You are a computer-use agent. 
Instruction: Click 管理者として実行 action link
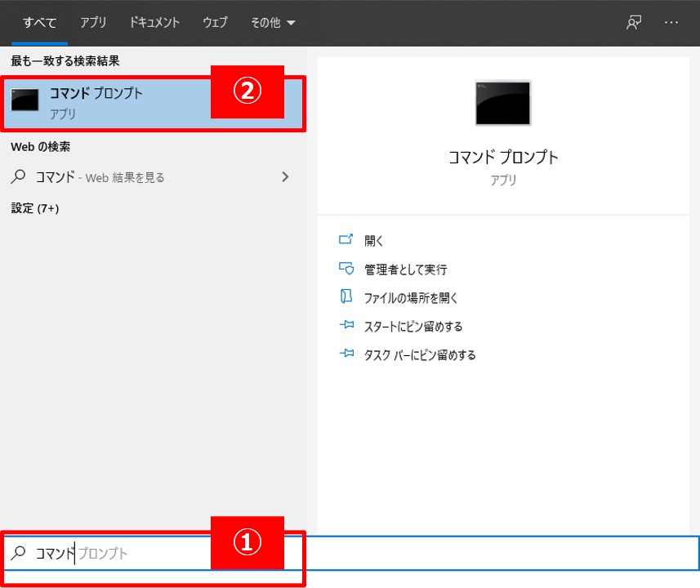tap(405, 269)
